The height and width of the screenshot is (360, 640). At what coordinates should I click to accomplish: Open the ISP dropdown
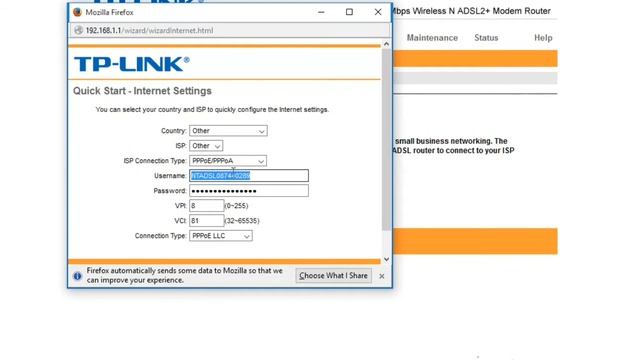pos(206,146)
